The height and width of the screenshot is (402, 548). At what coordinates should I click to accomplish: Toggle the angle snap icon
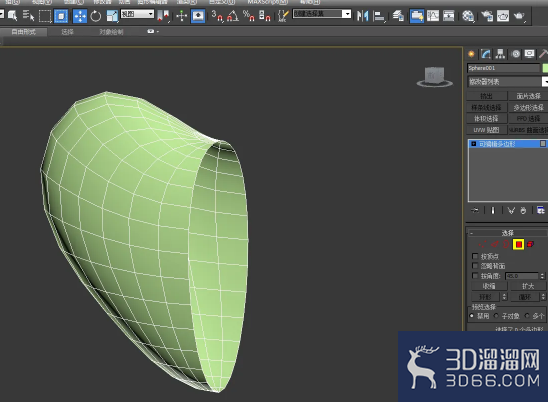(x=233, y=16)
